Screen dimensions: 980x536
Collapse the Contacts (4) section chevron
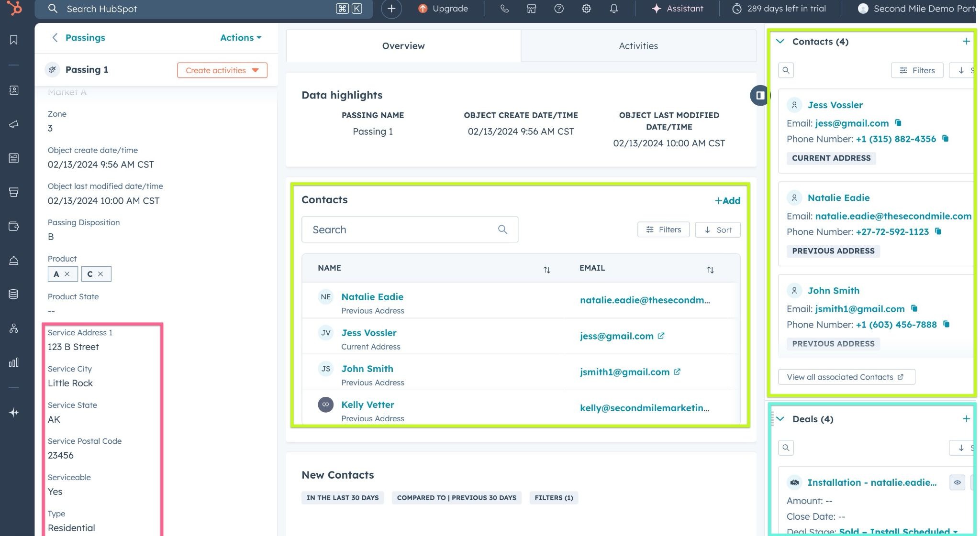[780, 42]
